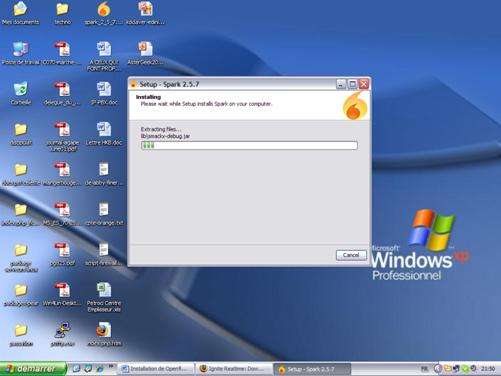Select the A CEUX QUI FONT PROP document
Screen dimensions: 501x376
tap(104, 56)
